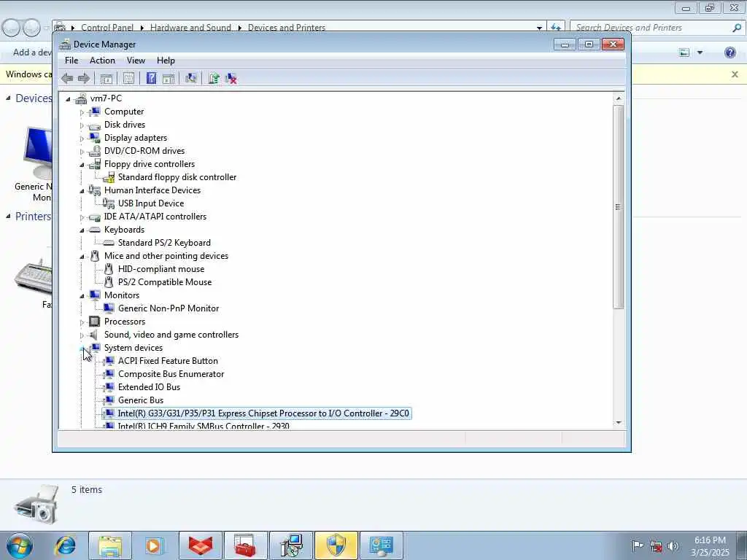Click the Processors category icon

pos(95,322)
